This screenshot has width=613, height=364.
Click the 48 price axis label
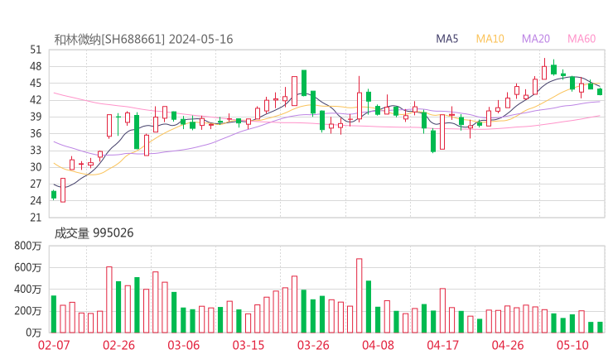tap(36, 66)
